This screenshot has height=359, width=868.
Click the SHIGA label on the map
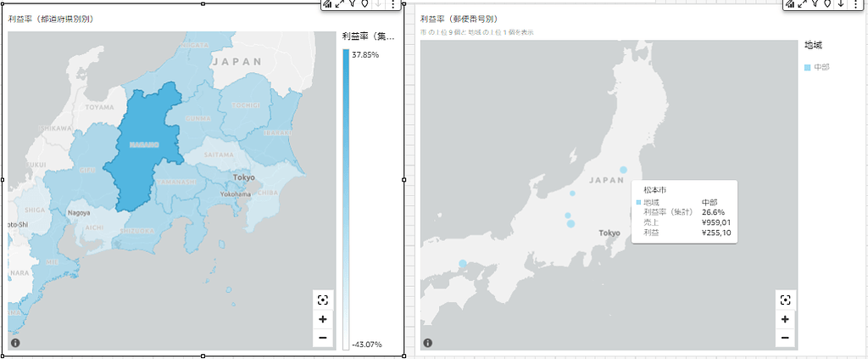click(x=34, y=210)
